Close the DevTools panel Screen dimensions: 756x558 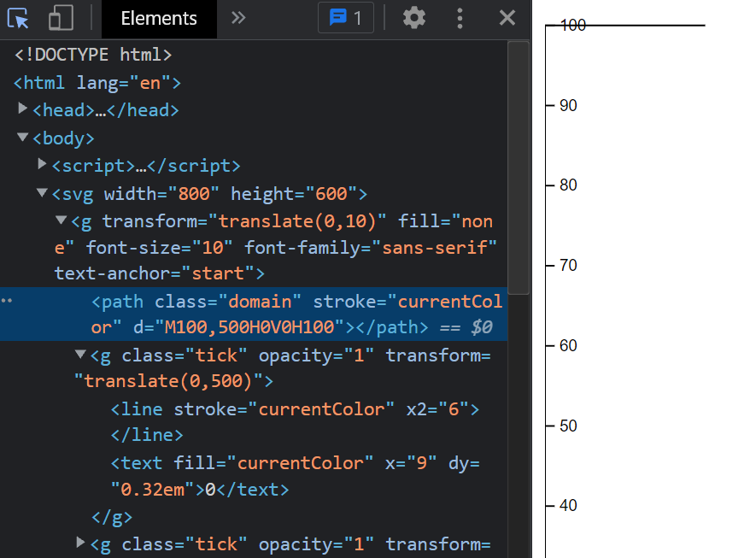[x=507, y=18]
